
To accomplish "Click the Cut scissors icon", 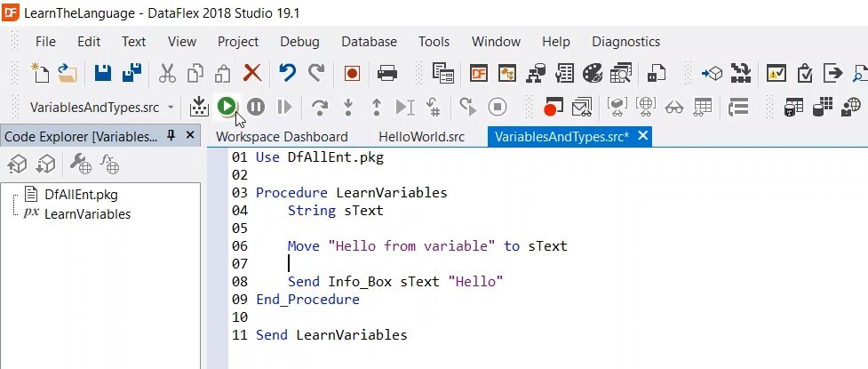I will coord(167,73).
